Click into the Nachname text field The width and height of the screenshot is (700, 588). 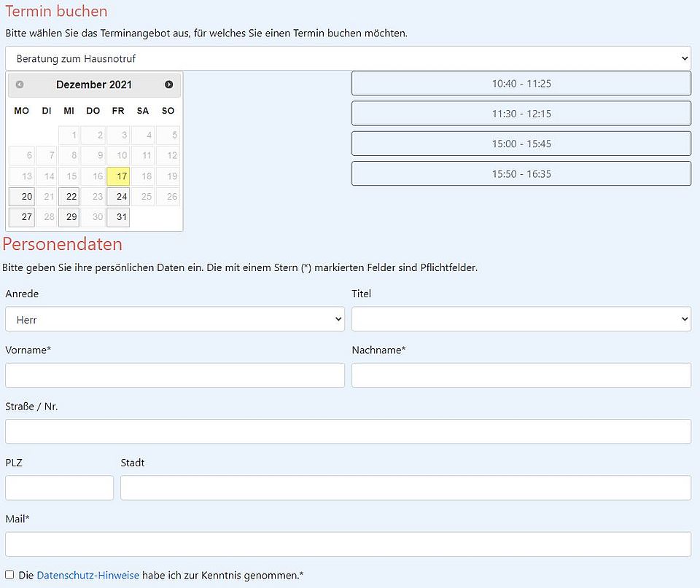(521, 375)
